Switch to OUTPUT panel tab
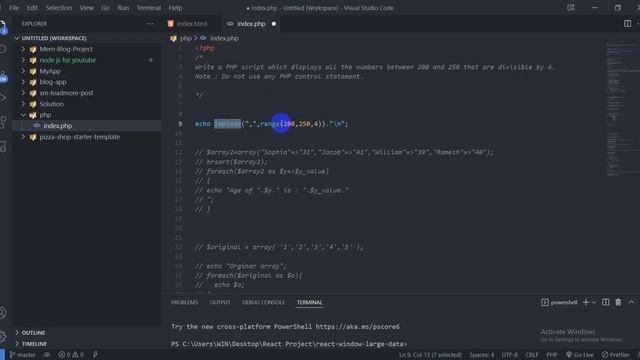This screenshot has width=640, height=360. 220,302
